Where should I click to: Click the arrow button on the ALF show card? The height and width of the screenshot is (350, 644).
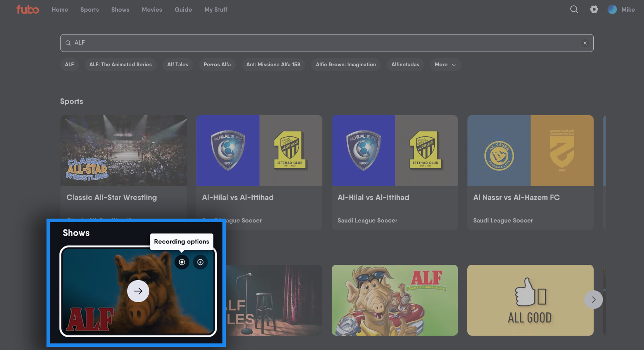coord(138,291)
